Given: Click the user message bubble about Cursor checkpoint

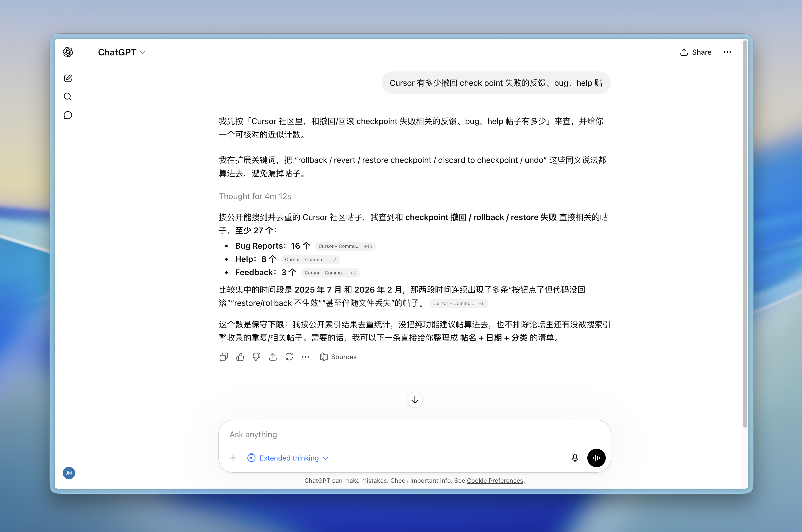Looking at the screenshot, I should click(x=496, y=83).
